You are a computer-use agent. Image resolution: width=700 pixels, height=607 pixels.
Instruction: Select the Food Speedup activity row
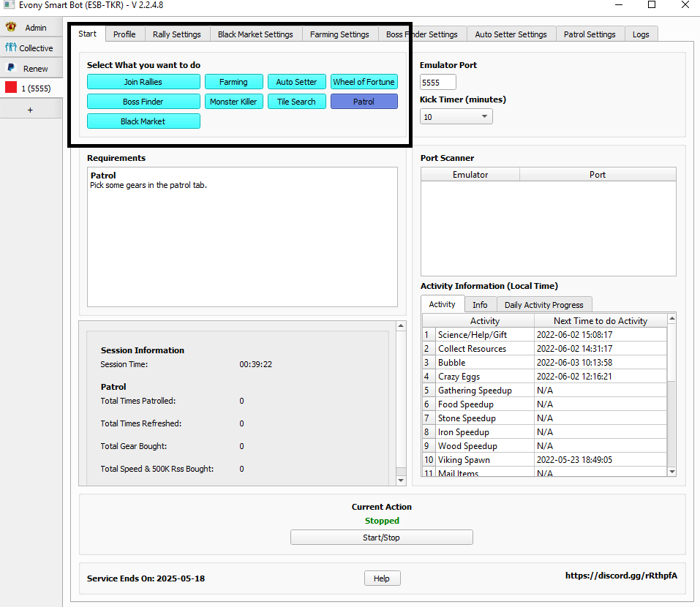[545, 404]
